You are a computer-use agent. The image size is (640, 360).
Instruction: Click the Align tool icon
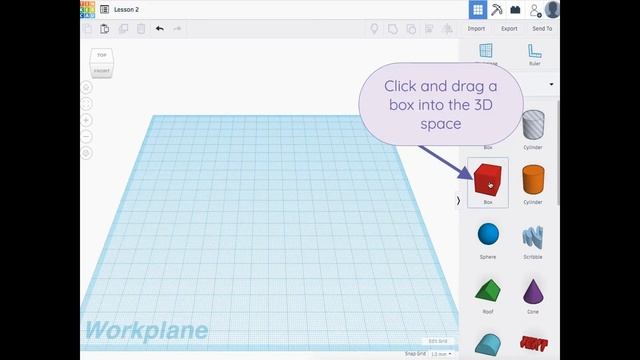[x=429, y=29]
